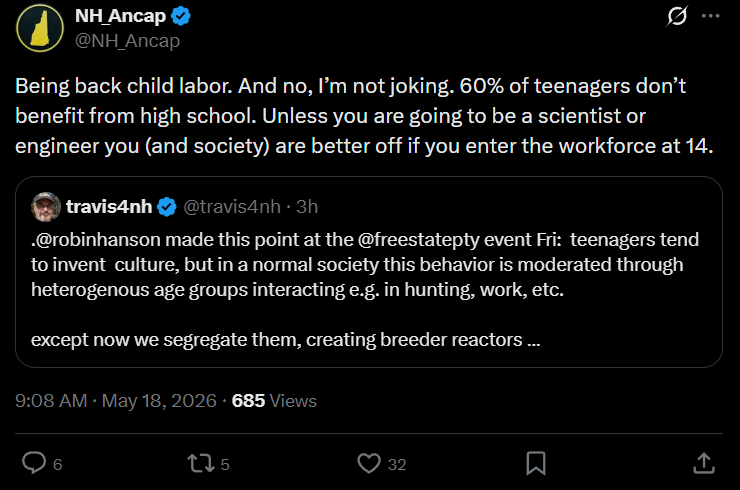Open the share post icon
The image size is (740, 490).
704,463
